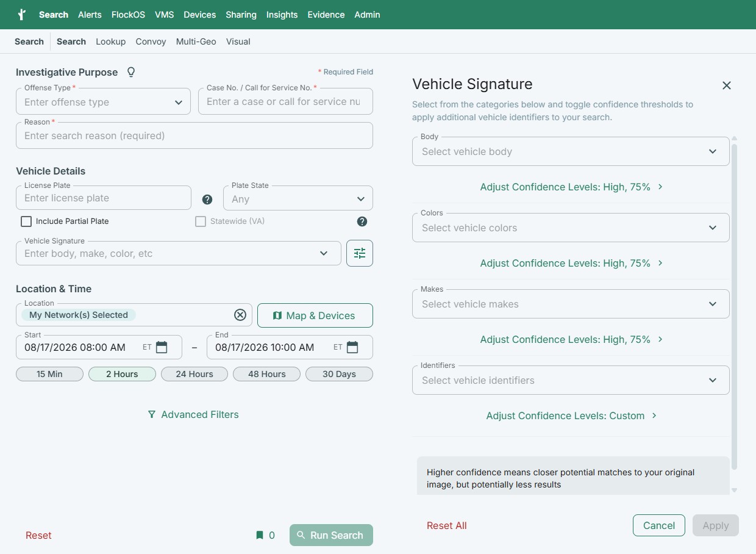Viewport: 756px width, 554px height.
Task: Toggle the Include Partial Plate checkbox
Action: point(26,221)
